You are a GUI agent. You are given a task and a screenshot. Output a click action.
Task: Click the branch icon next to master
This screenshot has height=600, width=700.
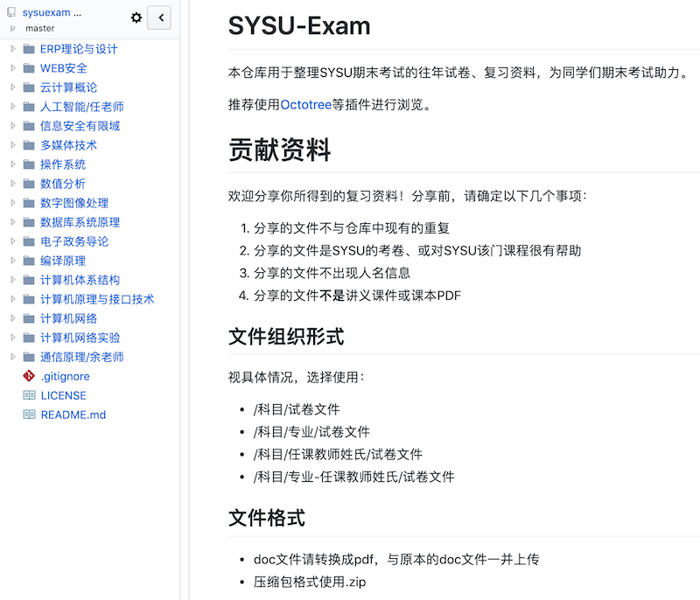[x=12, y=29]
